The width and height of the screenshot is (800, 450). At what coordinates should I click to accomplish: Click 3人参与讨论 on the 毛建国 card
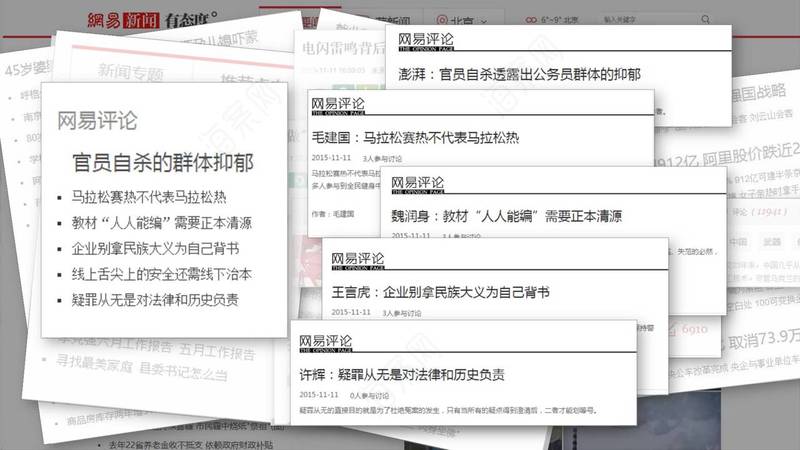[x=382, y=159]
